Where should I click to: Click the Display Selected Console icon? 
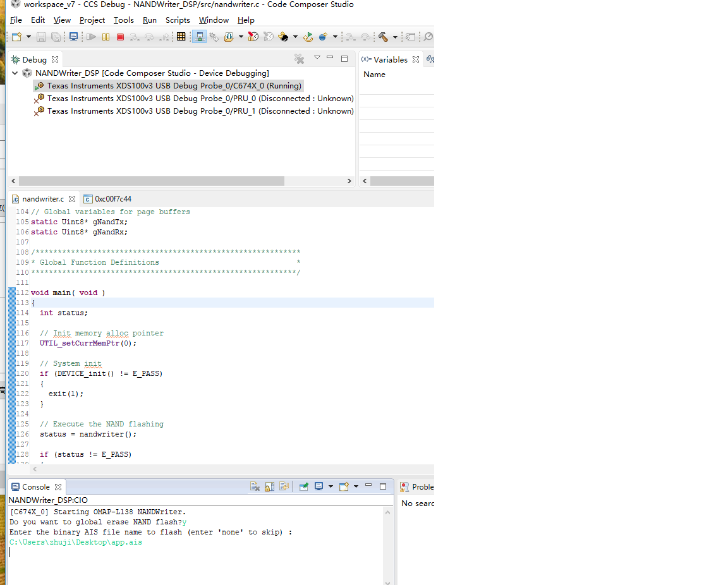(x=318, y=486)
